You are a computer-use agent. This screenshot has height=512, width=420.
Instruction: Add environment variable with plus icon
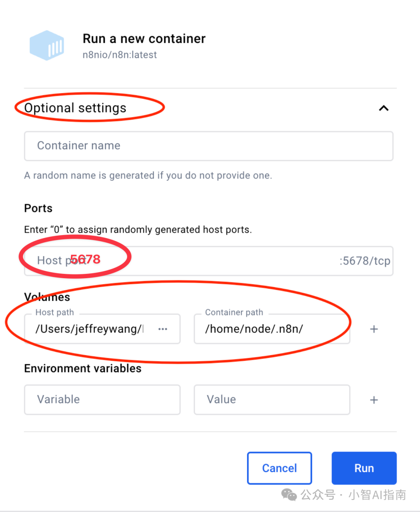374,400
